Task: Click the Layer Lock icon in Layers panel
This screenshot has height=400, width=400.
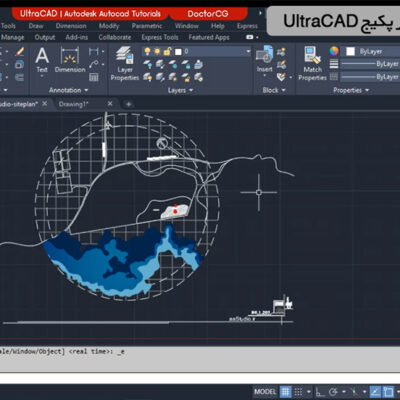Action: pyautogui.click(x=186, y=64)
